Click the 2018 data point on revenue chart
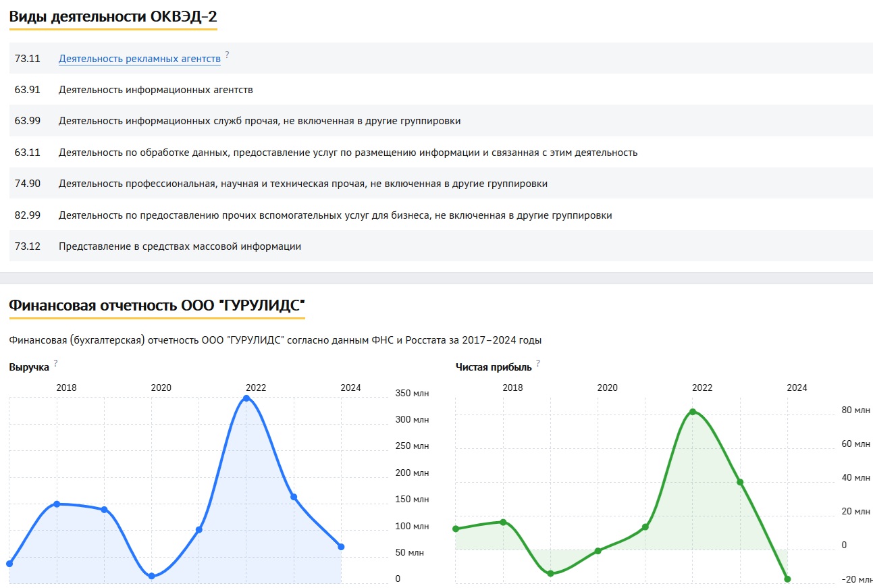The width and height of the screenshot is (873, 588). tap(57, 504)
